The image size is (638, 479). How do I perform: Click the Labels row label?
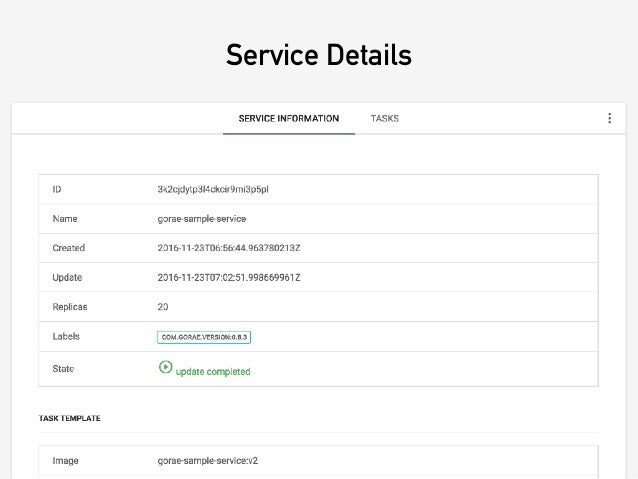click(x=66, y=337)
